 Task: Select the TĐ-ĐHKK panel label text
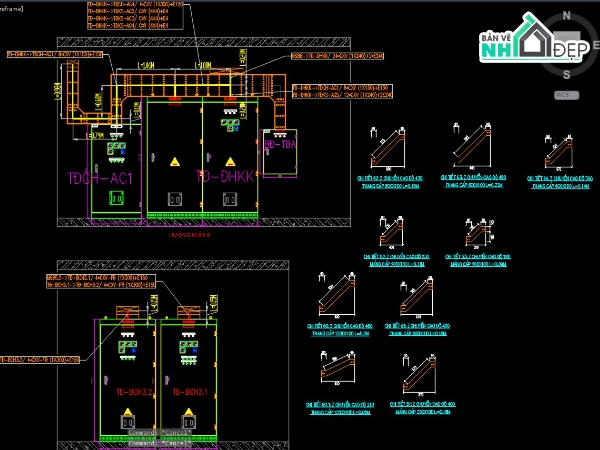223,176
